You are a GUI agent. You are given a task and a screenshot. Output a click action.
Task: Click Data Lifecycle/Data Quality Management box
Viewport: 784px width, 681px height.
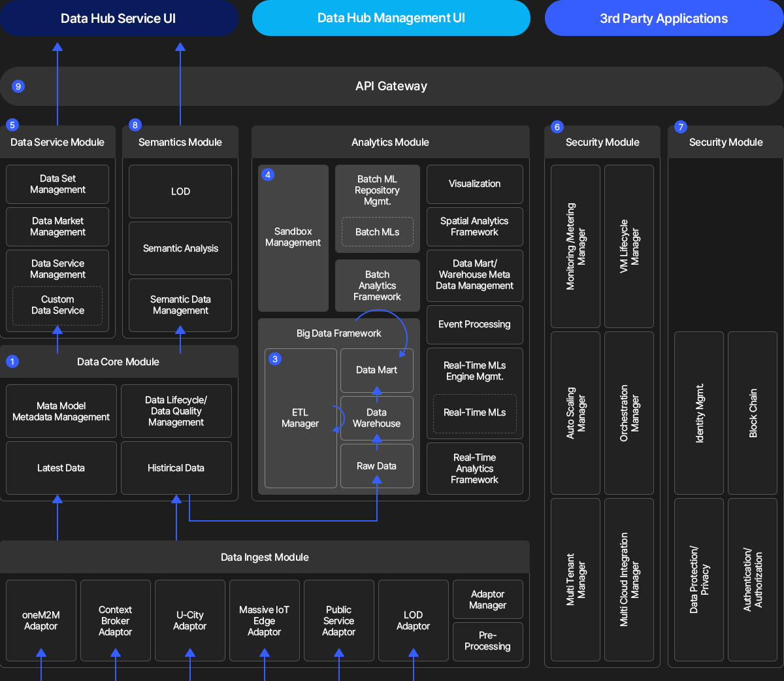click(x=176, y=411)
